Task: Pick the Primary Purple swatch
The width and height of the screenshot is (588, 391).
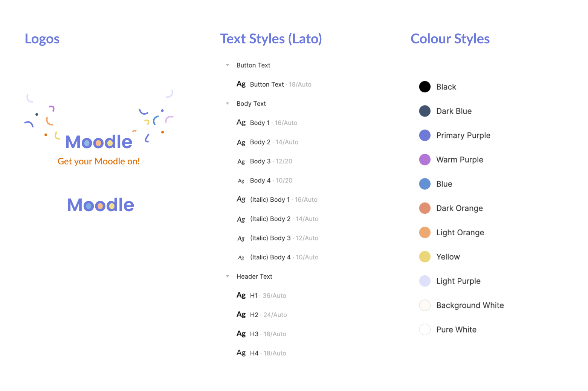Action: click(x=425, y=135)
